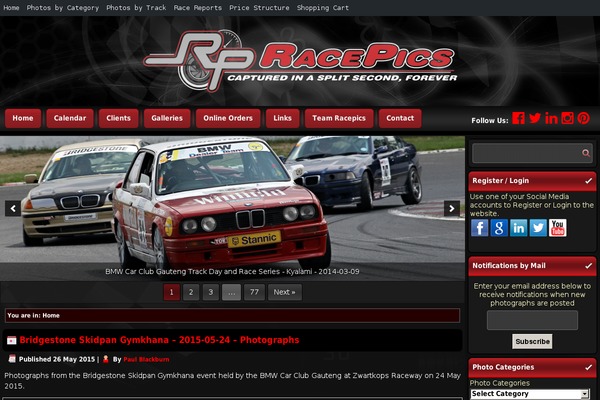Open Photos by Track in the top bar

click(136, 8)
